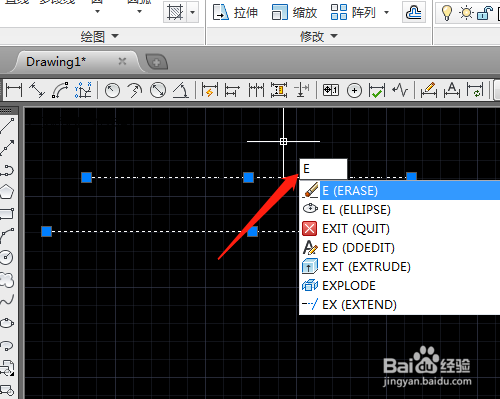The height and width of the screenshot is (399, 500).
Task: Select the Ordinate dimension tool
Action: coord(83,90)
